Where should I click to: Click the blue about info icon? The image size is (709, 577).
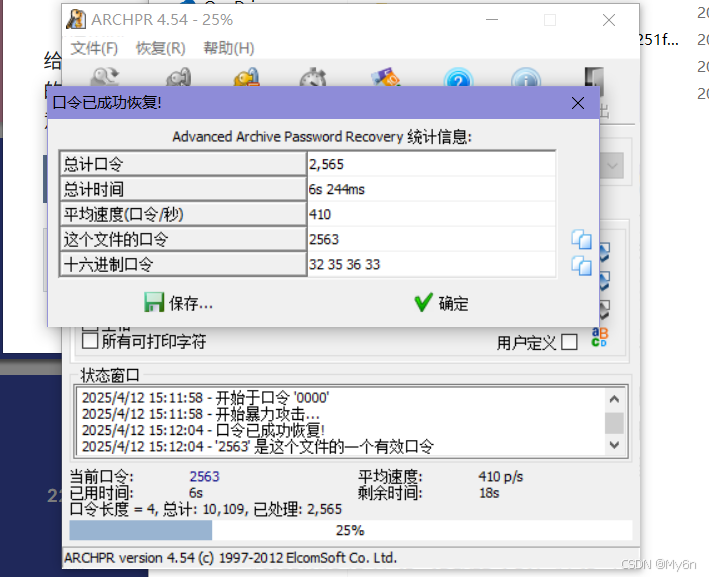coord(526,78)
